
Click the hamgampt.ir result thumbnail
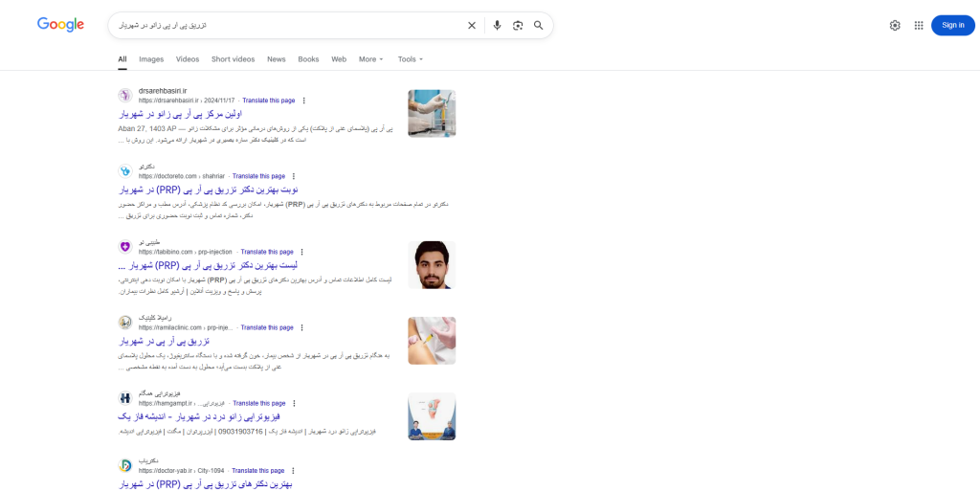[x=432, y=416]
